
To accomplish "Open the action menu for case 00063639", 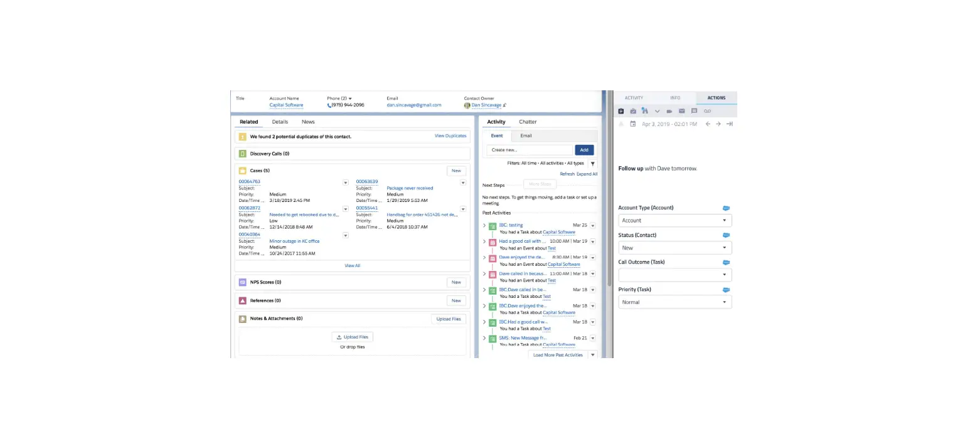I will coord(463,182).
